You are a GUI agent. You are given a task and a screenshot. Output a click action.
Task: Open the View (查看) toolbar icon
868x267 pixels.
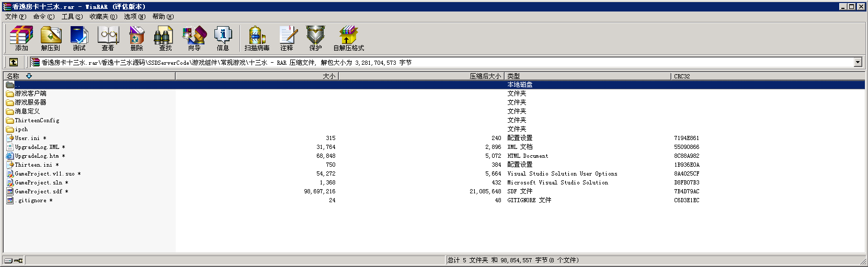coord(108,38)
